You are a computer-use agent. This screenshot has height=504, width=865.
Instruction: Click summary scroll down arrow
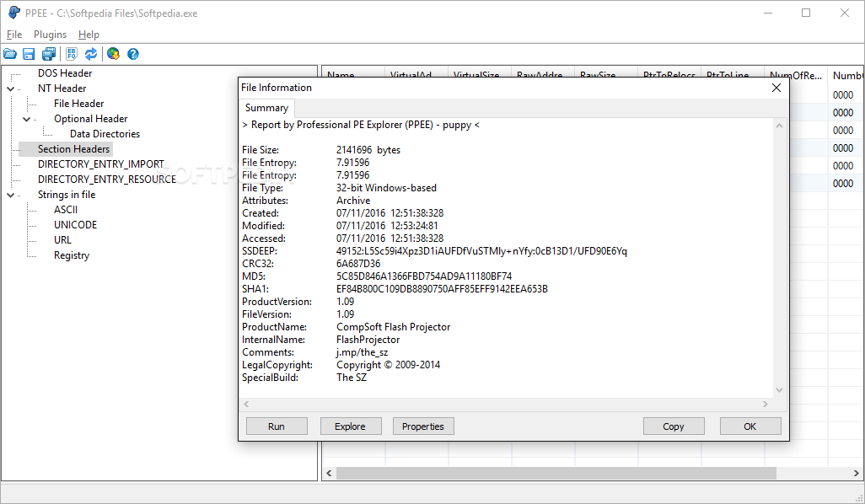click(x=780, y=390)
